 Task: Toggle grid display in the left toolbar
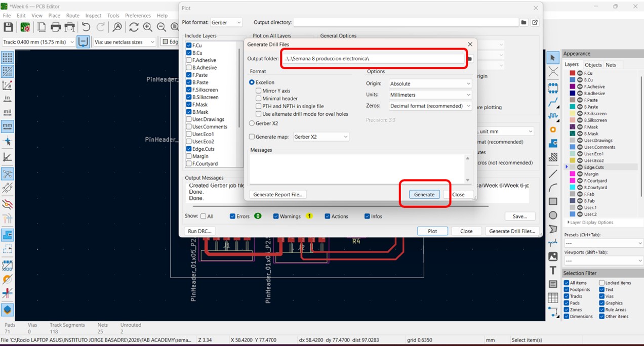8,58
